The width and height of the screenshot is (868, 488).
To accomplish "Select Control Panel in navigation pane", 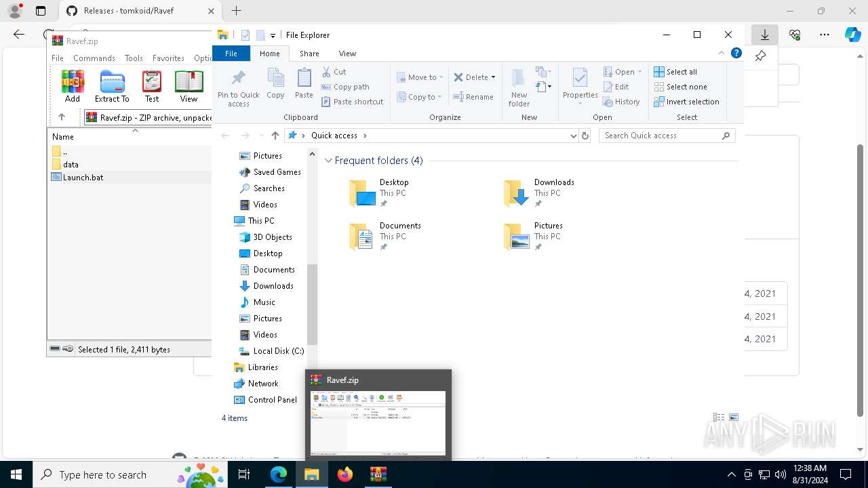I will coord(273,400).
